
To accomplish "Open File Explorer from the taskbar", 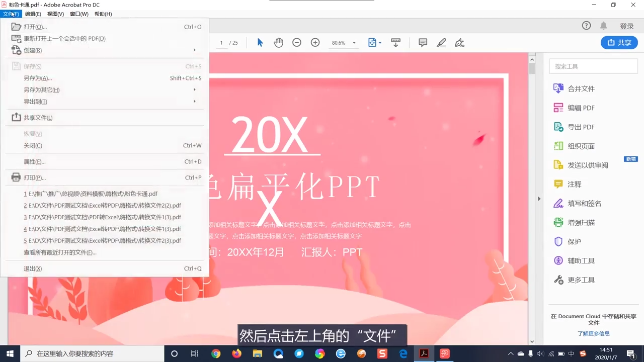I will pyautogui.click(x=258, y=353).
